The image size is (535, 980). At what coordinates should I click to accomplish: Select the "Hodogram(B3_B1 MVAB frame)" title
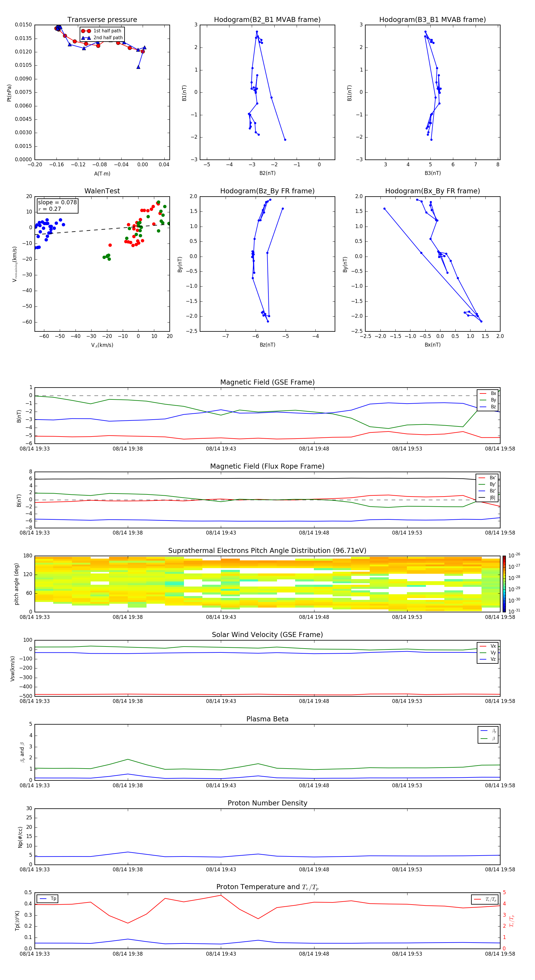(432, 20)
